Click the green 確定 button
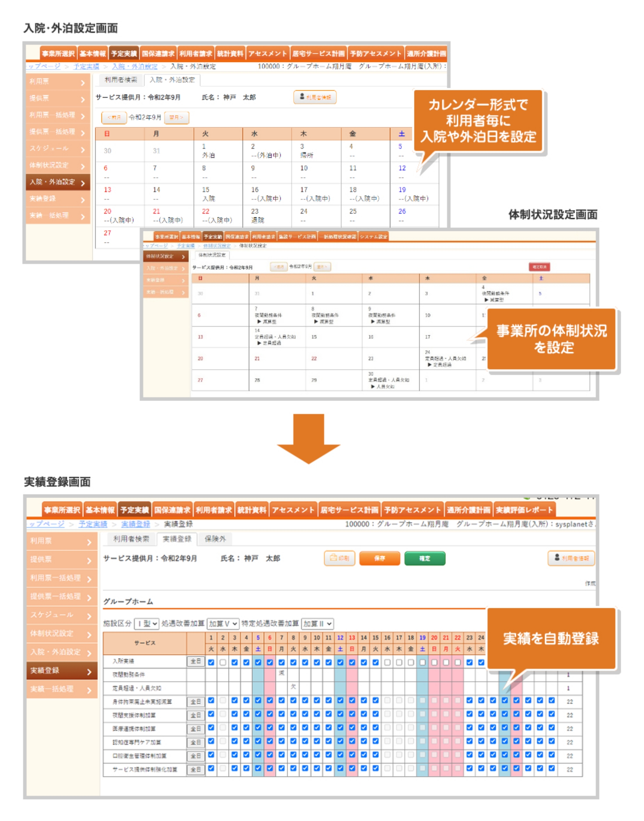Image resolution: width=644 pixels, height=821 pixels. point(425,558)
